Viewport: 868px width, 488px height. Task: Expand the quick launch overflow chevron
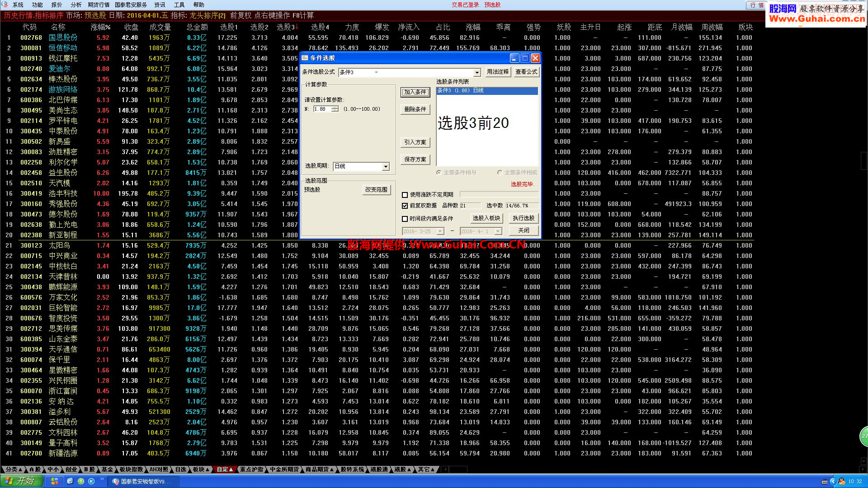point(102,479)
